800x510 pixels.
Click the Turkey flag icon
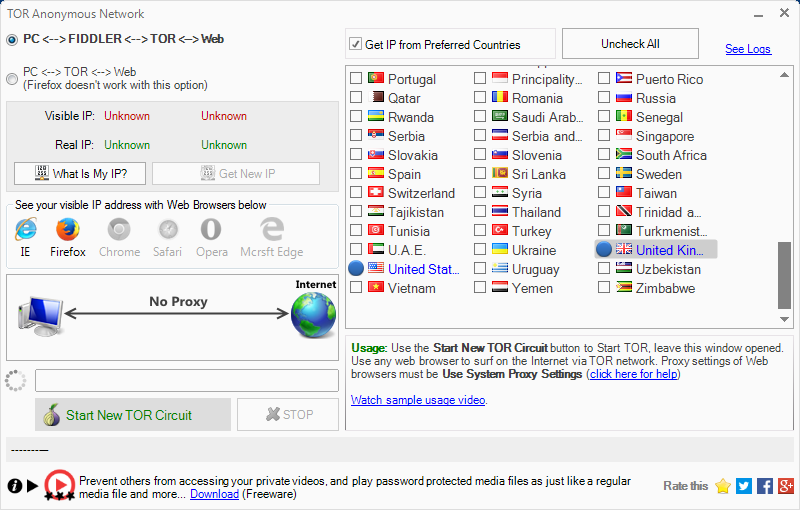click(x=500, y=230)
